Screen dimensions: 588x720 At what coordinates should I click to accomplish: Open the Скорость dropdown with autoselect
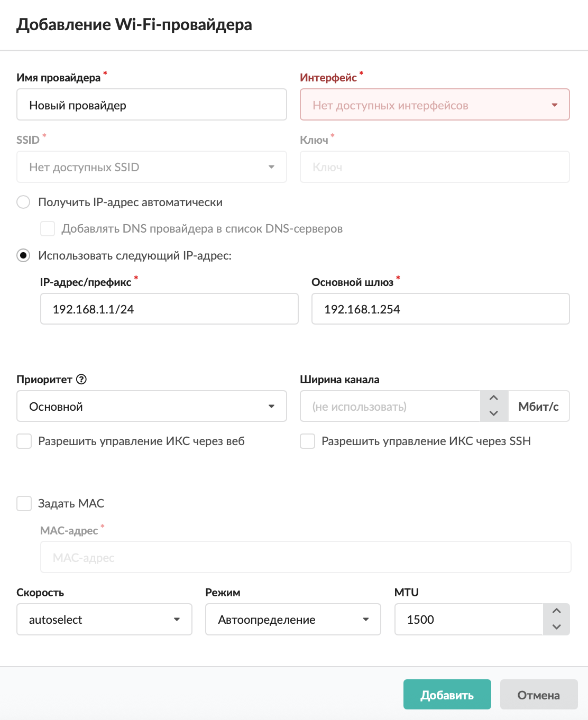pyautogui.click(x=104, y=620)
